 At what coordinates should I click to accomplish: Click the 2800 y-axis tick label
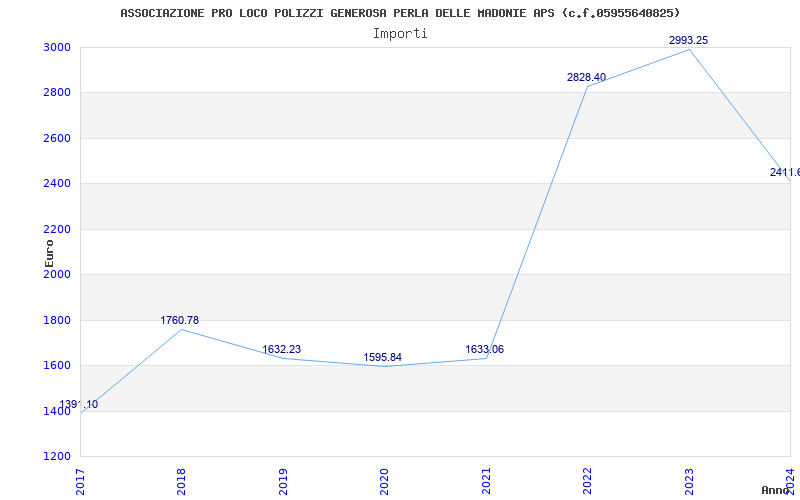click(57, 93)
